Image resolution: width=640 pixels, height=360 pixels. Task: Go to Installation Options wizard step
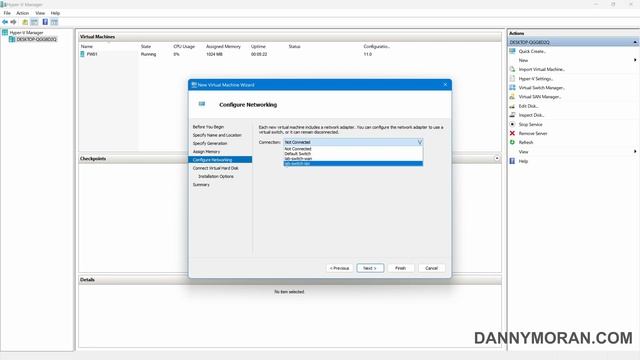pyautogui.click(x=216, y=177)
